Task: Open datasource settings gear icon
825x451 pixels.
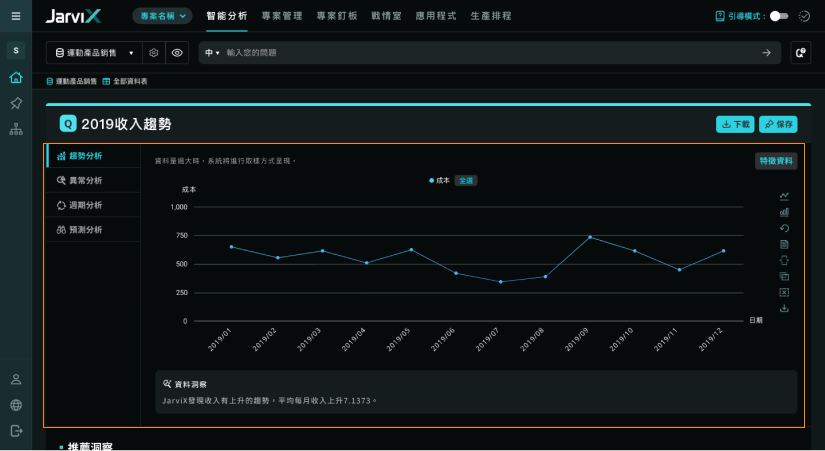Action: click(x=154, y=53)
